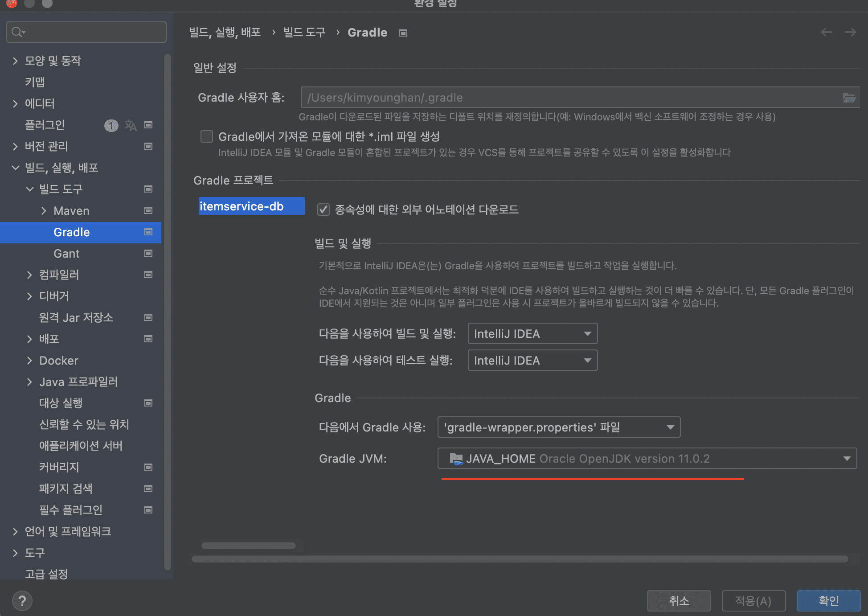Click the project-level settings icon beside Gradle breadcrumb
Screen dimensions: 868x616
(403, 33)
